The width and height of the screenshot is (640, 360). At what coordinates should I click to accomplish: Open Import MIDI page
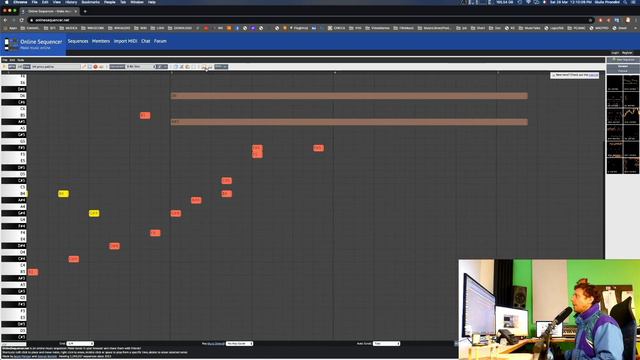[125, 41]
